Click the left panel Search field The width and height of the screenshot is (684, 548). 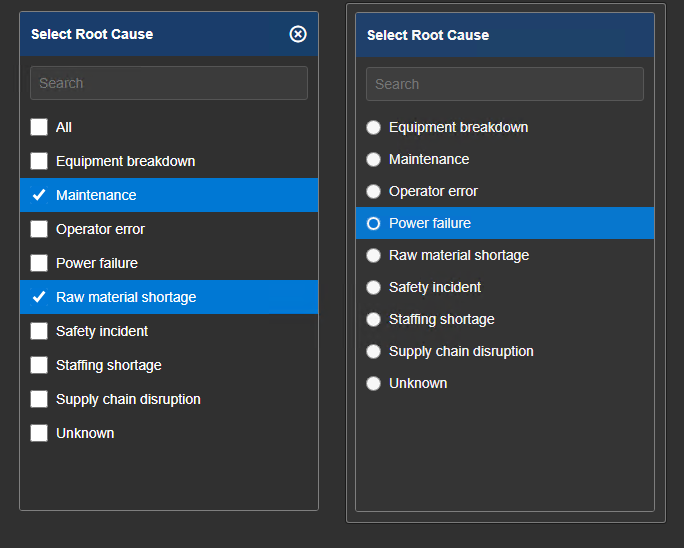coord(169,83)
